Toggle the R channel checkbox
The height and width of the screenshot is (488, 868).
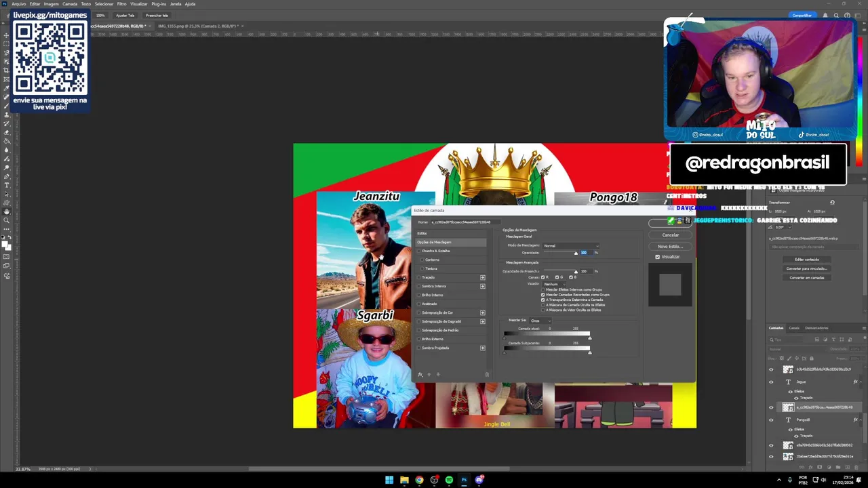(542, 277)
